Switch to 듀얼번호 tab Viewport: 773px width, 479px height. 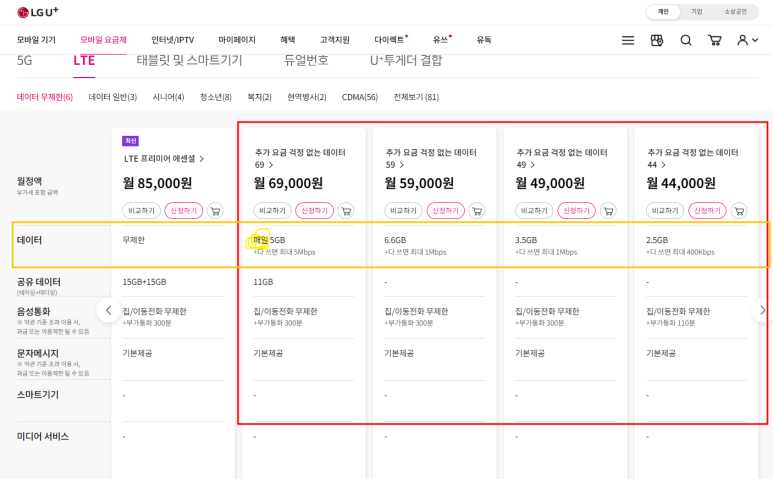306,61
